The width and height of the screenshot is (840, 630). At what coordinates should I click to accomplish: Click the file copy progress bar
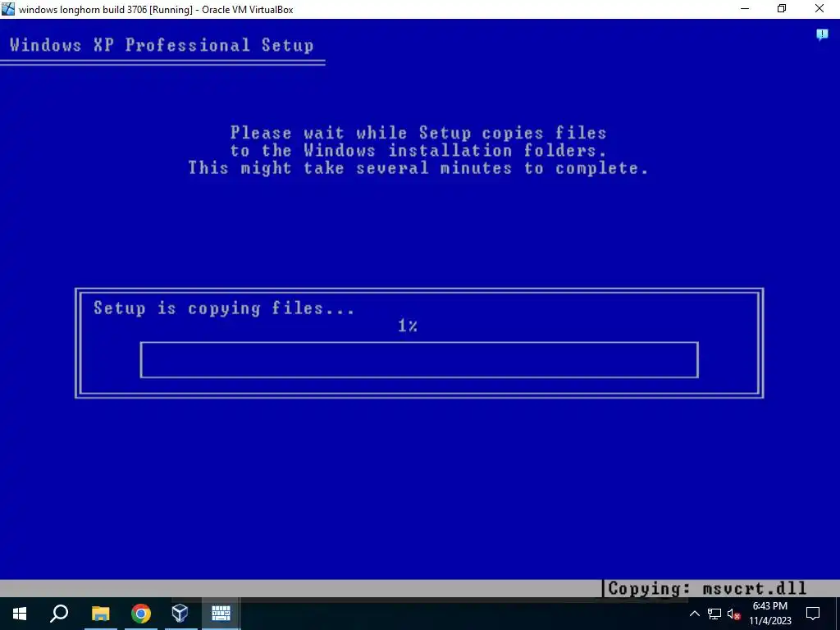coord(419,360)
